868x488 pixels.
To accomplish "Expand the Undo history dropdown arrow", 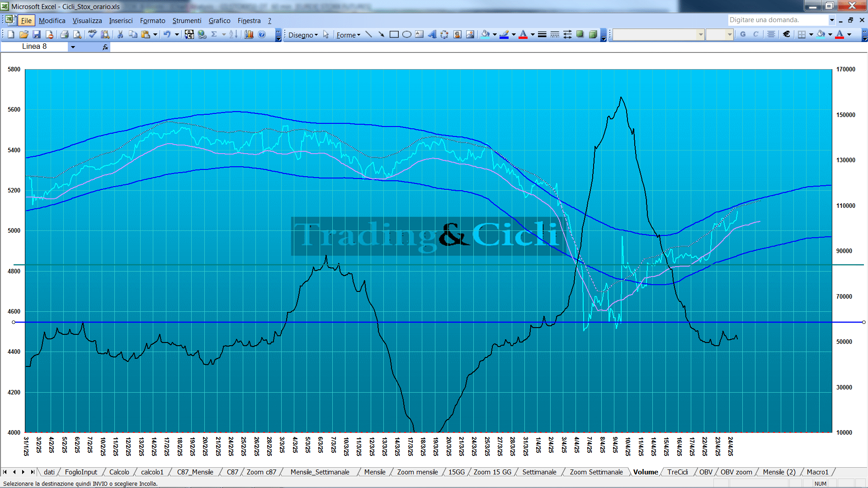I will [177, 34].
